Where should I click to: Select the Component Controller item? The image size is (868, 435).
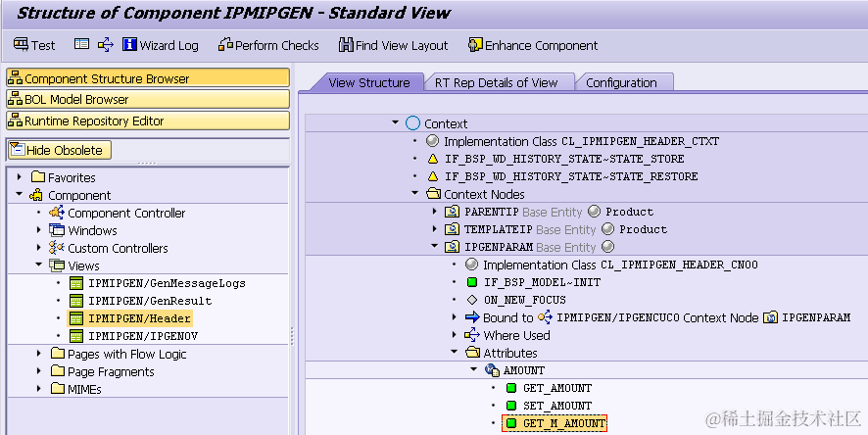(126, 213)
